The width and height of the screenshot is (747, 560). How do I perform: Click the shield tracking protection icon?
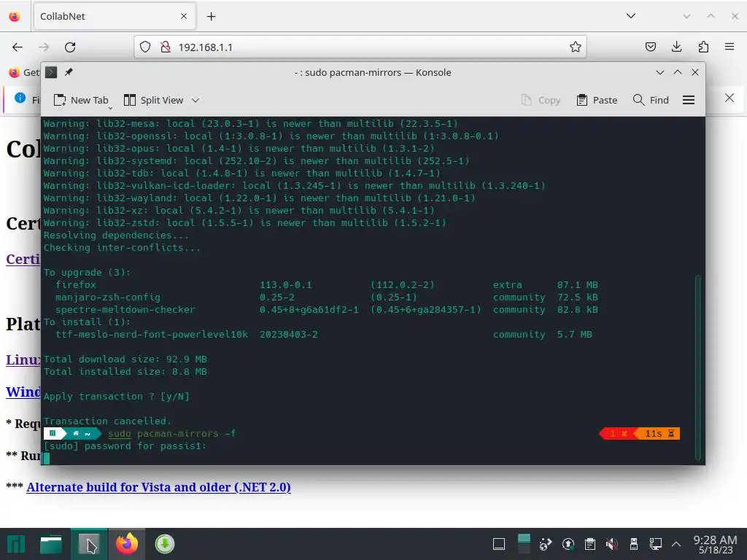[x=145, y=47]
